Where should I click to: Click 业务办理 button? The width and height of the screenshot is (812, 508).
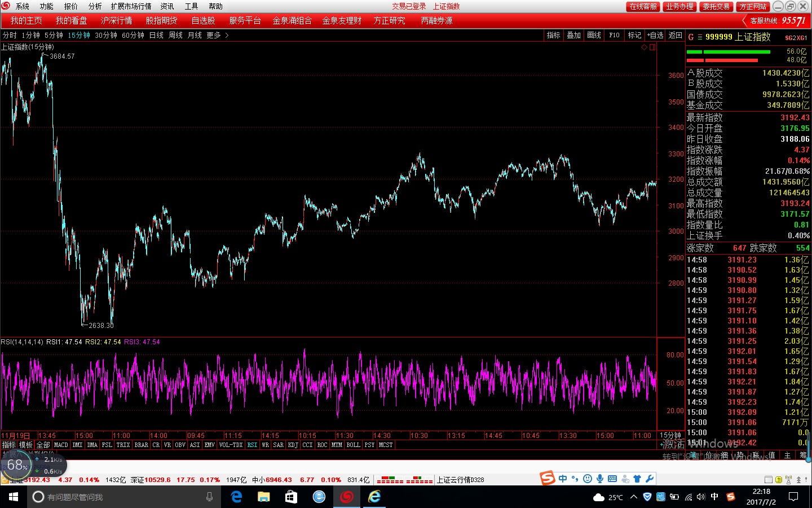679,6
